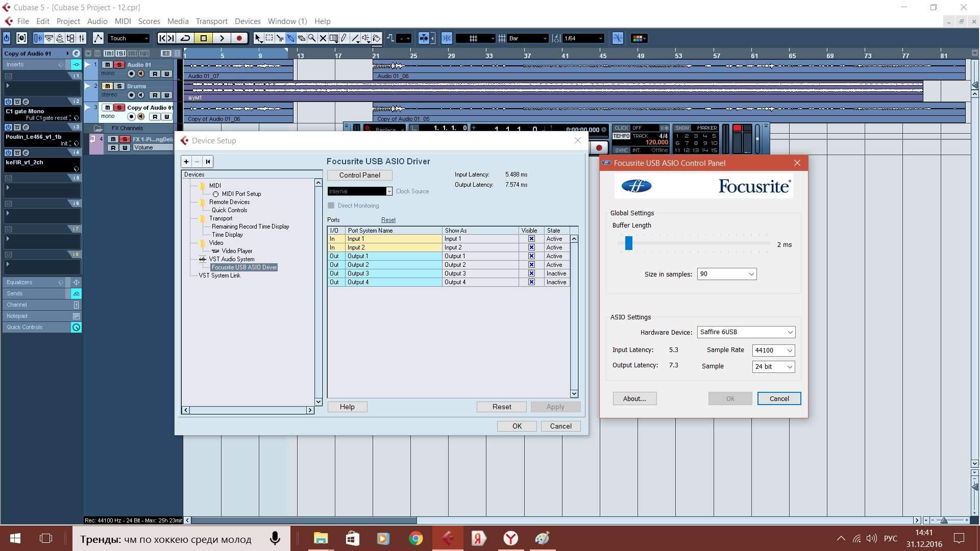Viewport: 980px width, 551px height.
Task: Open the Devices menu
Action: coord(248,21)
